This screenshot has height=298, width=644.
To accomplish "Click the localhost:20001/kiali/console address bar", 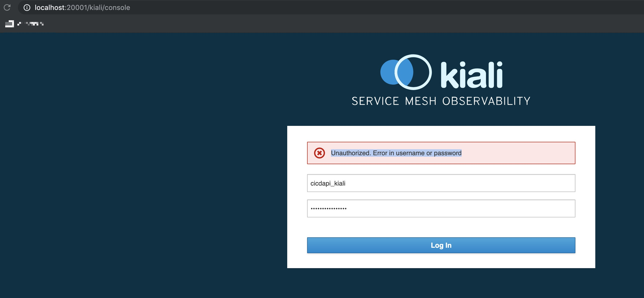I will point(82,7).
